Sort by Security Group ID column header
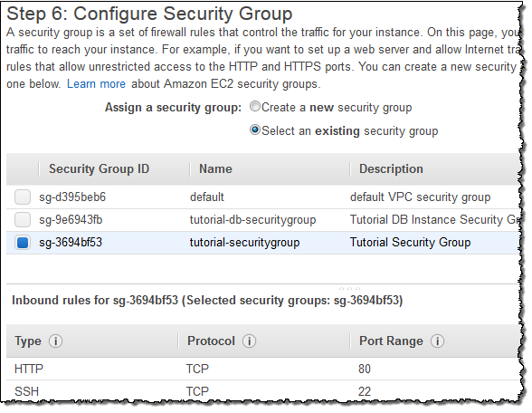Screen dimensions: 532x413 point(100,168)
